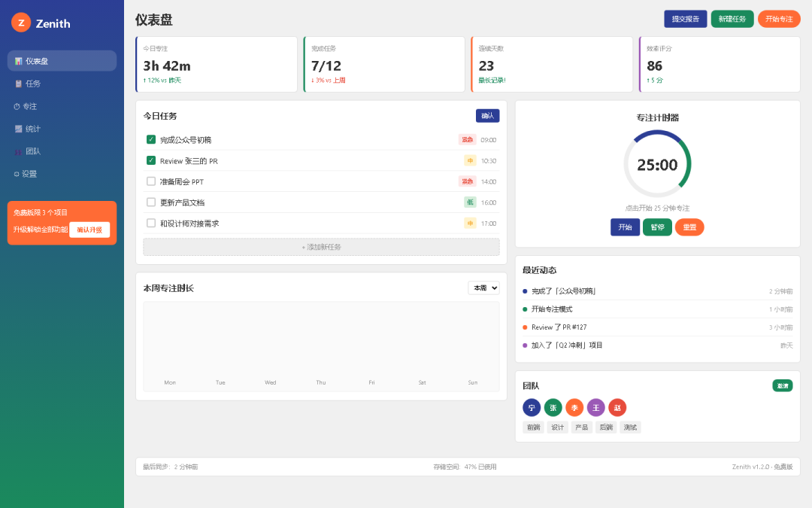Select the 王 team avatar
This screenshot has height=508, width=812.
coord(595,408)
